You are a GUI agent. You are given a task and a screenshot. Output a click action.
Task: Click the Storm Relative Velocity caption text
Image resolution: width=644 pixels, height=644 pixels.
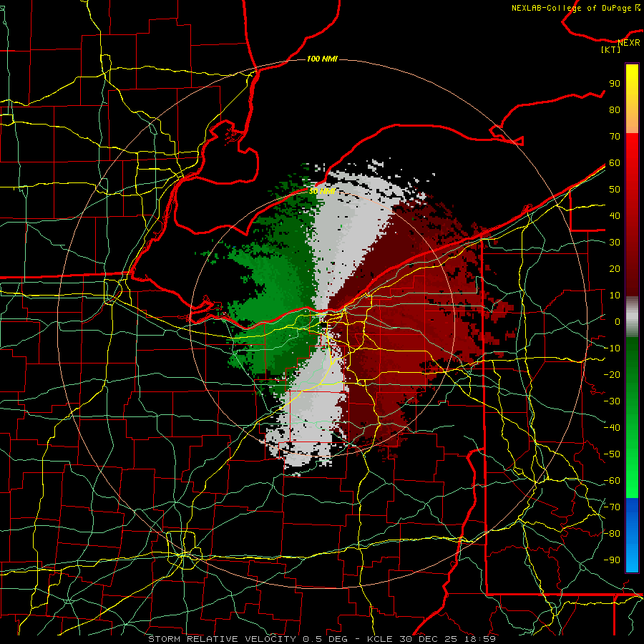tap(222, 639)
